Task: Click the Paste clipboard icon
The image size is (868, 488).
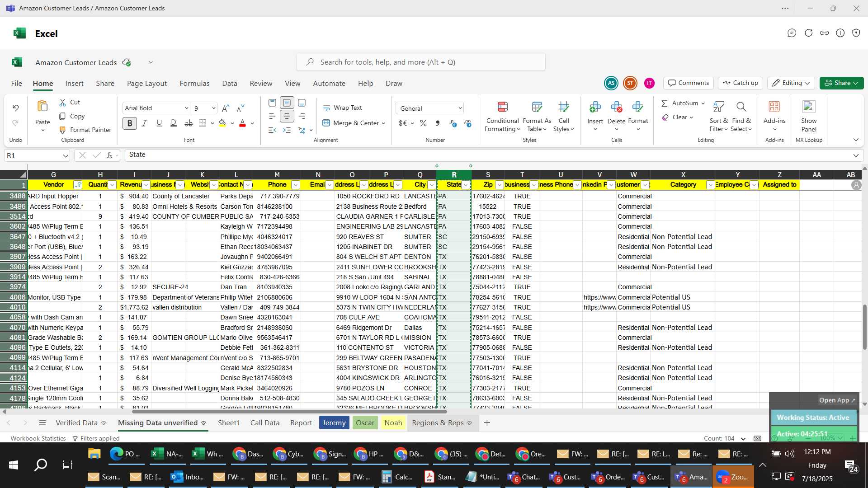Action: coord(42,107)
